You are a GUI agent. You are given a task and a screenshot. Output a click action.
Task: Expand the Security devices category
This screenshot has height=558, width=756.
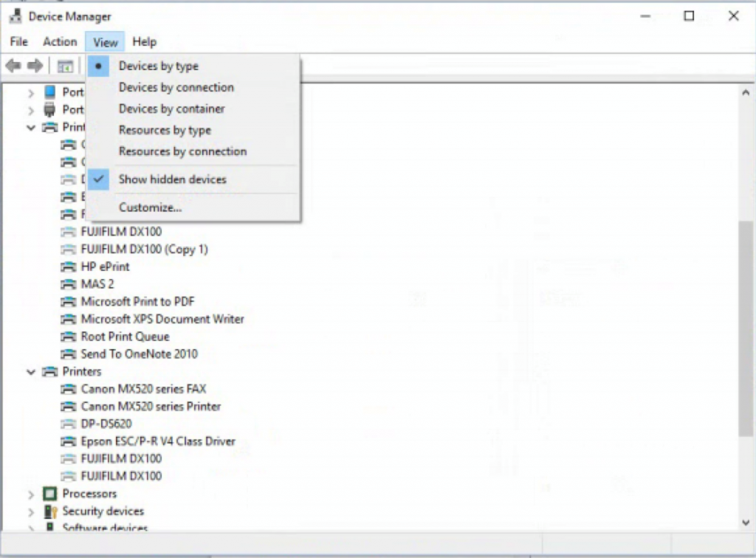pos(31,512)
